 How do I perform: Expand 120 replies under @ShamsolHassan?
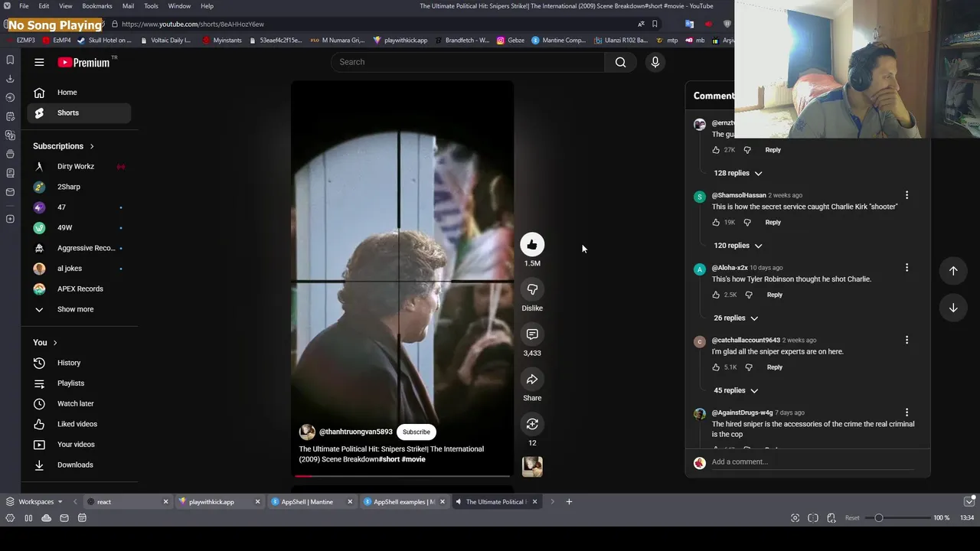(x=738, y=246)
